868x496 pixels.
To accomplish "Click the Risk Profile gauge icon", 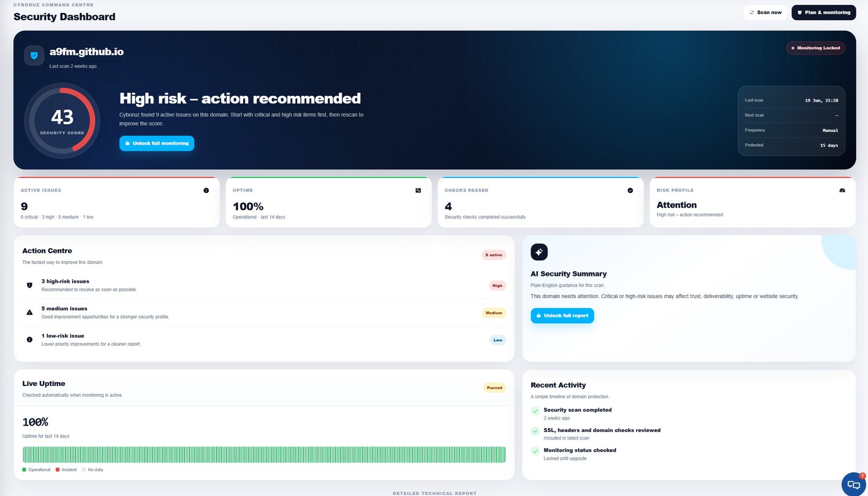I will [842, 190].
